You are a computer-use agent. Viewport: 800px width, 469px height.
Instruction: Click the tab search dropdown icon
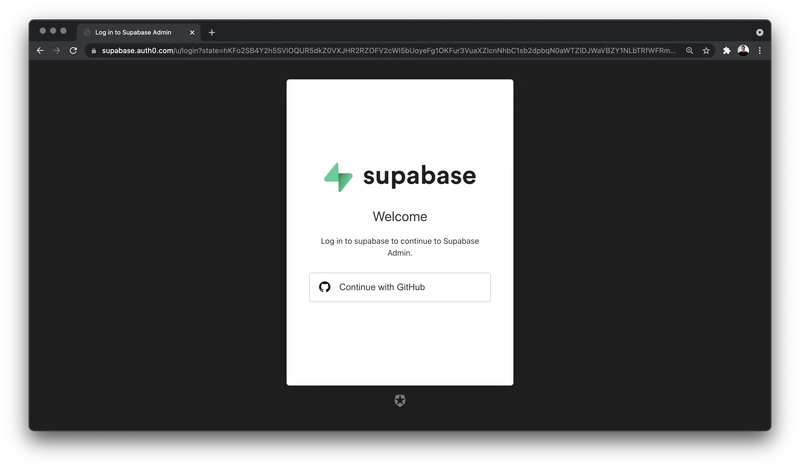point(760,32)
